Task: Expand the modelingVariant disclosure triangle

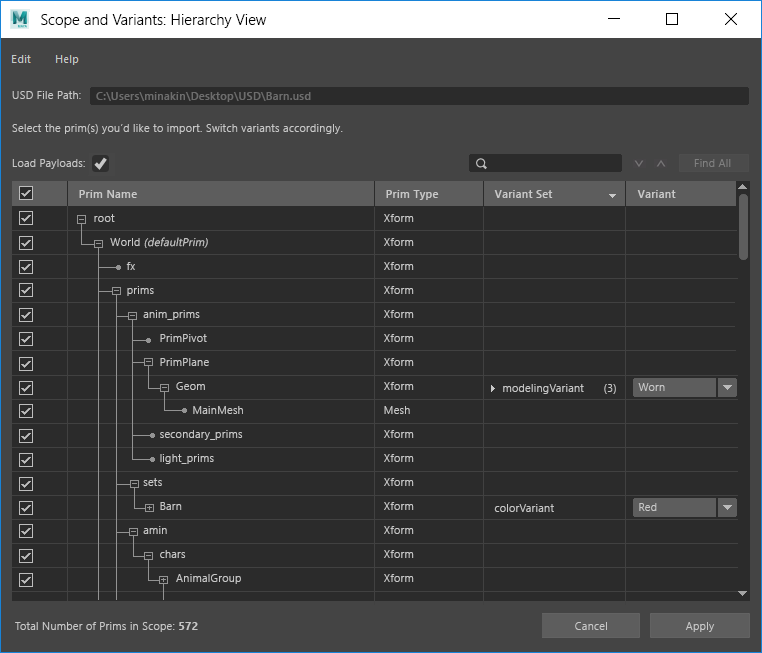Action: point(493,388)
